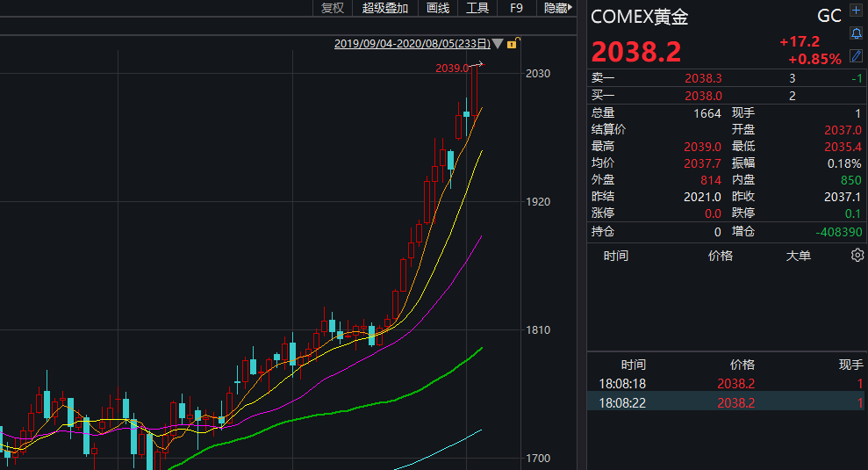Click 昨收 value 2037.1
Screen dimensions: 868x470
(843, 197)
